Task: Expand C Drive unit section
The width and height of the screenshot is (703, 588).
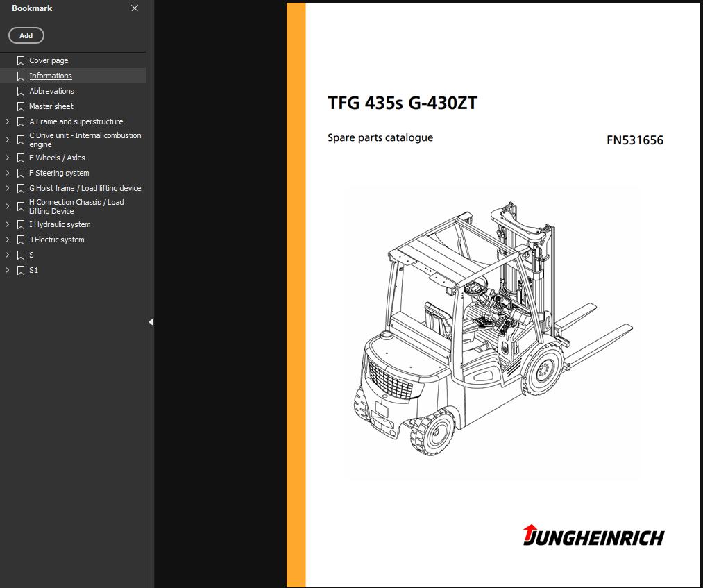Action: pos(8,140)
